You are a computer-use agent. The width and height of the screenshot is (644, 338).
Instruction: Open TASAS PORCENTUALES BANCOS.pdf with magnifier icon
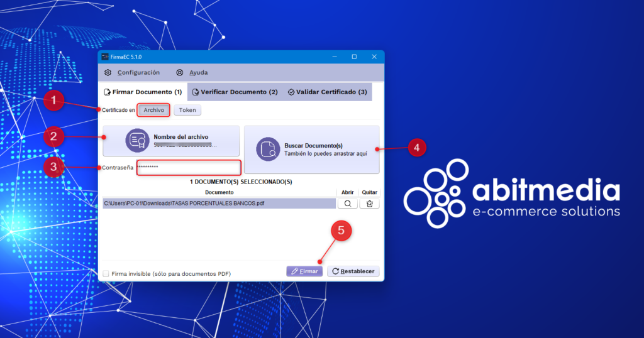click(x=347, y=204)
